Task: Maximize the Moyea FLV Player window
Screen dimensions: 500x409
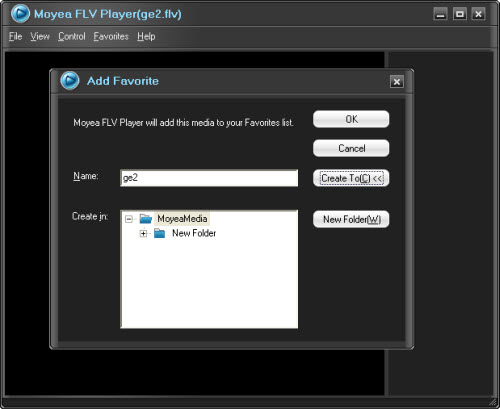Action: click(460, 14)
